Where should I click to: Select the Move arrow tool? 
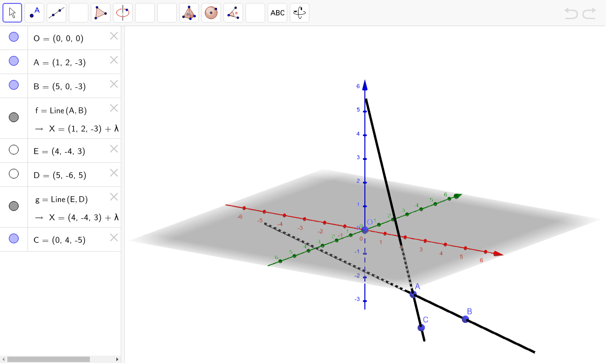(x=12, y=13)
